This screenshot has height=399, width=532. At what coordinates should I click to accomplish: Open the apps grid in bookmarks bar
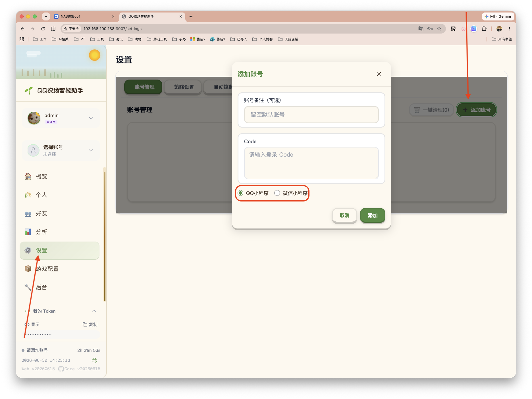(x=22, y=39)
